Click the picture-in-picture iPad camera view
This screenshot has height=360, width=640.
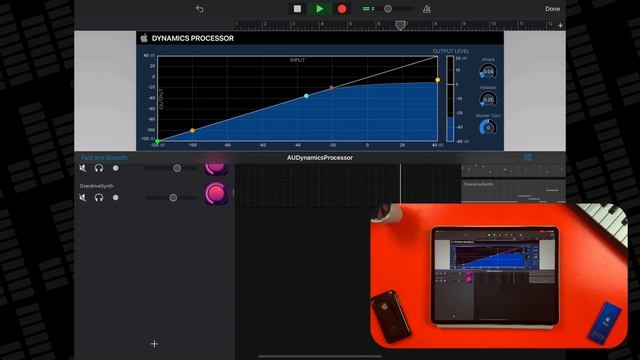click(x=499, y=276)
